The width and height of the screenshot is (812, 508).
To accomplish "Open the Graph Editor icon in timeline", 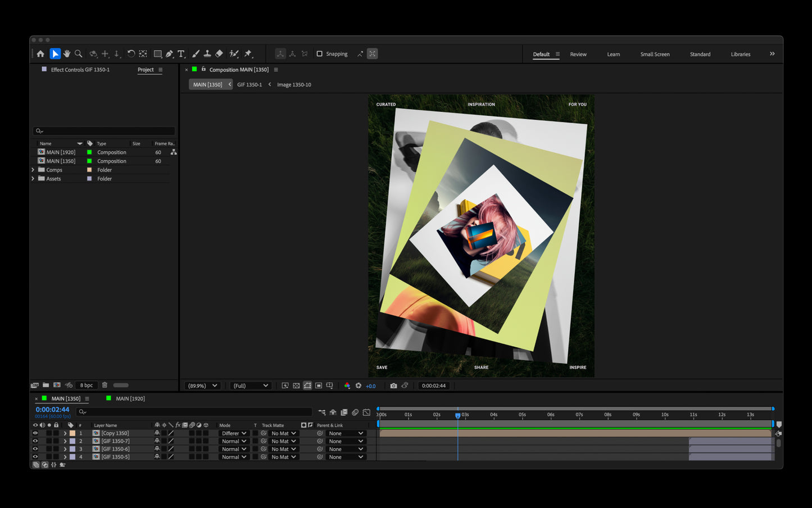I will coord(366,412).
